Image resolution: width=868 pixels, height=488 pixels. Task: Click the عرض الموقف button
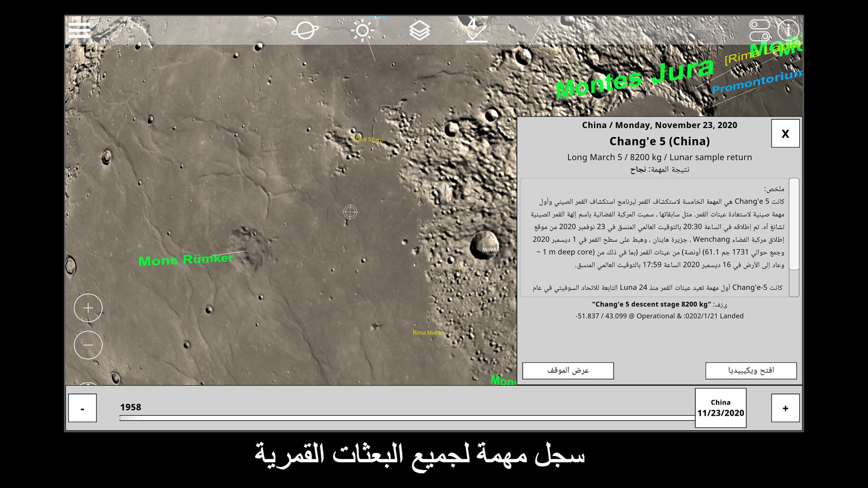tap(568, 371)
